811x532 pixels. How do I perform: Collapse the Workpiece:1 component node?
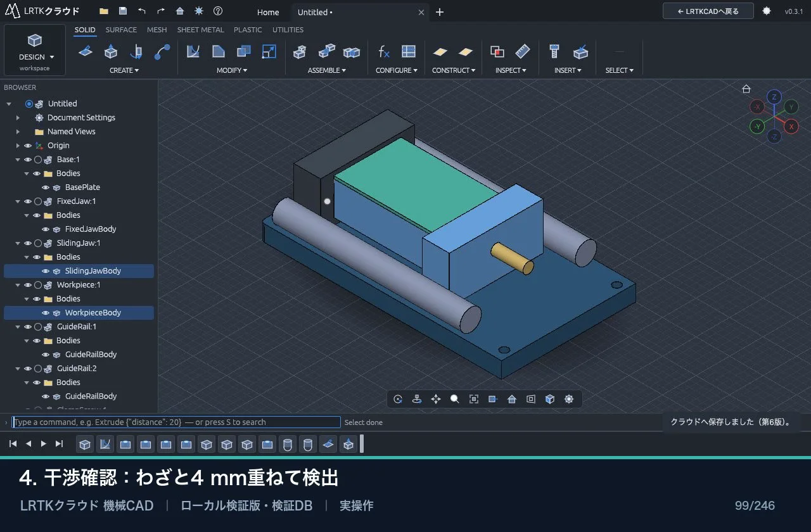(18, 285)
